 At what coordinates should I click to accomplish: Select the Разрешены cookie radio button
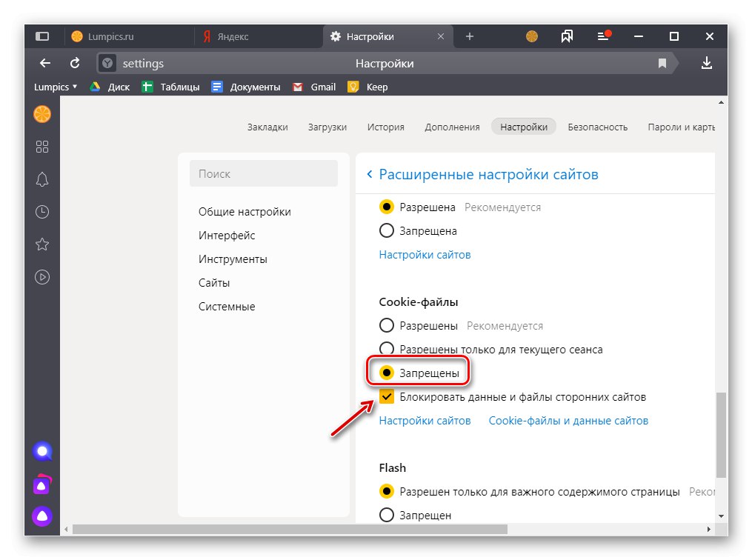point(386,325)
